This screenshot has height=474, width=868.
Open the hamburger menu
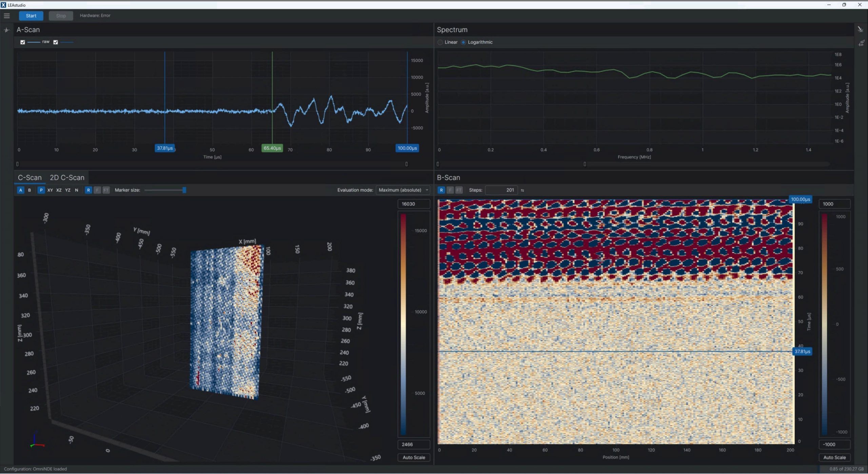coord(7,16)
